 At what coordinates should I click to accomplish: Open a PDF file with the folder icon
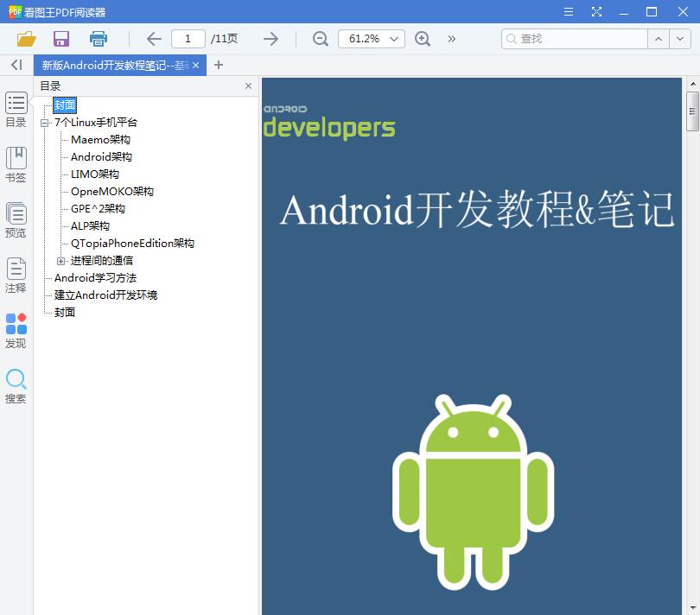(x=25, y=38)
